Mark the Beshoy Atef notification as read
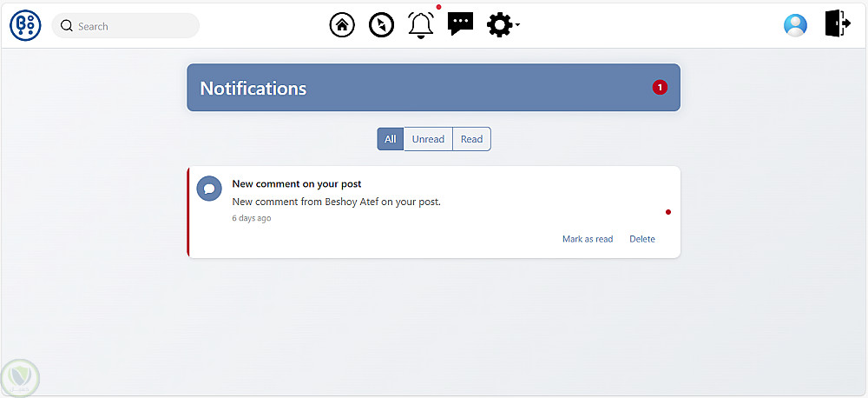Viewport: 868px width, 398px height. (588, 239)
